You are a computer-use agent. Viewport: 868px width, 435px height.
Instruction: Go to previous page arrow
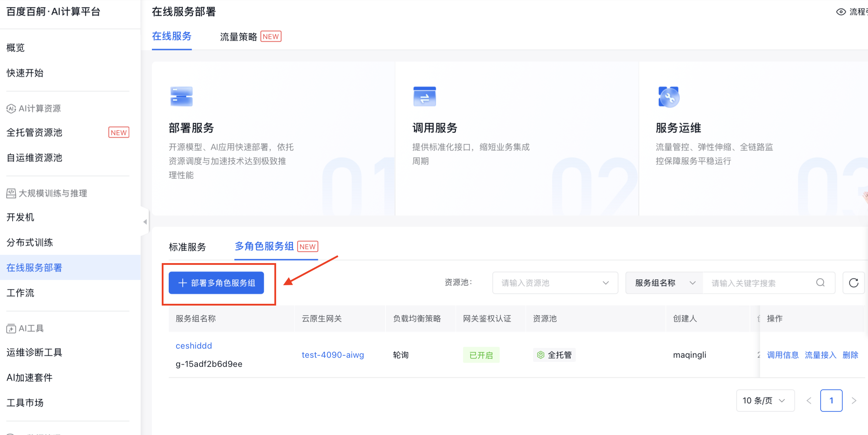point(809,401)
